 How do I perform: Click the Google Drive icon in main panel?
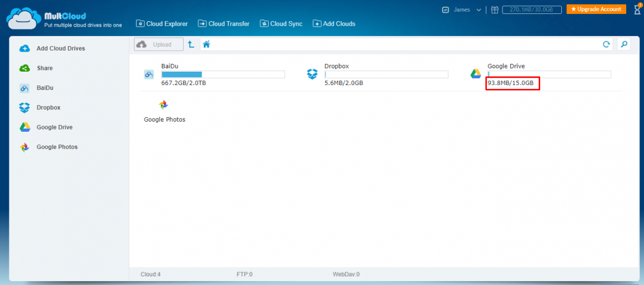(476, 74)
